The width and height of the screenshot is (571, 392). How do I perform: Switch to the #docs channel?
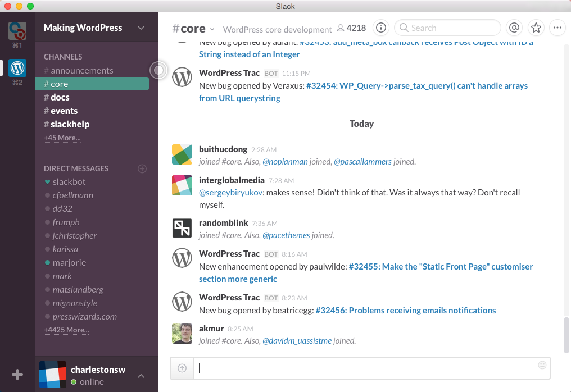point(60,97)
